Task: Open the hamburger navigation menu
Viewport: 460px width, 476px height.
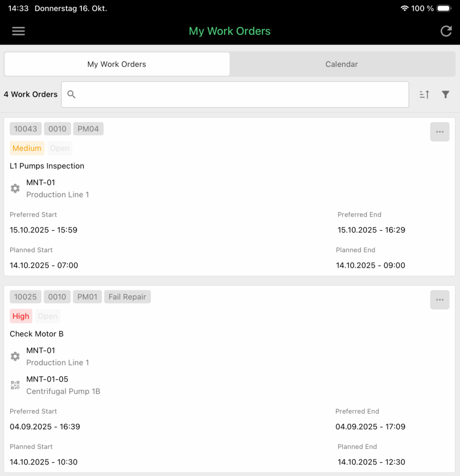Action: coord(19,31)
